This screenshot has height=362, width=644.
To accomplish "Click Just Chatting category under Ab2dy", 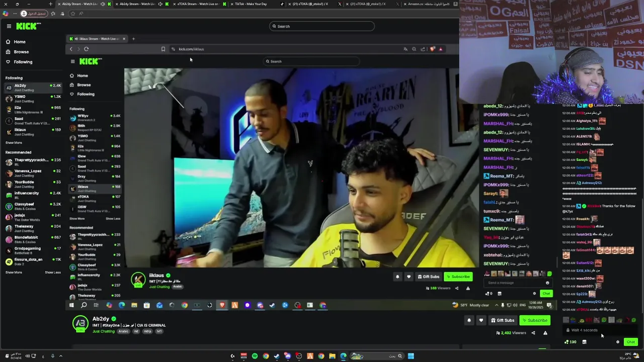I will [104, 331].
